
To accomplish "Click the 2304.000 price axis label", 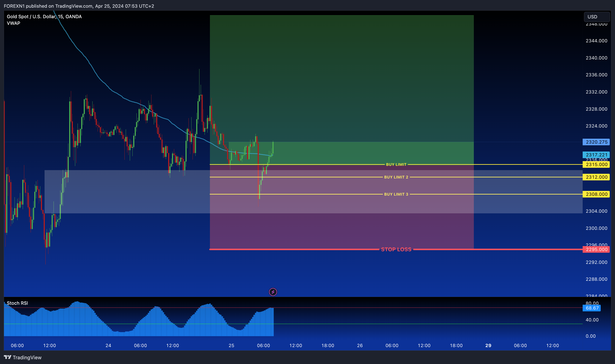I will (596, 211).
